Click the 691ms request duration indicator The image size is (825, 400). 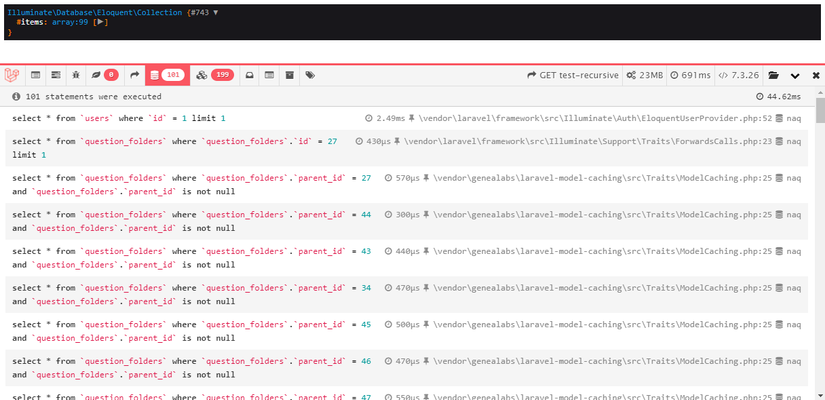coord(690,75)
